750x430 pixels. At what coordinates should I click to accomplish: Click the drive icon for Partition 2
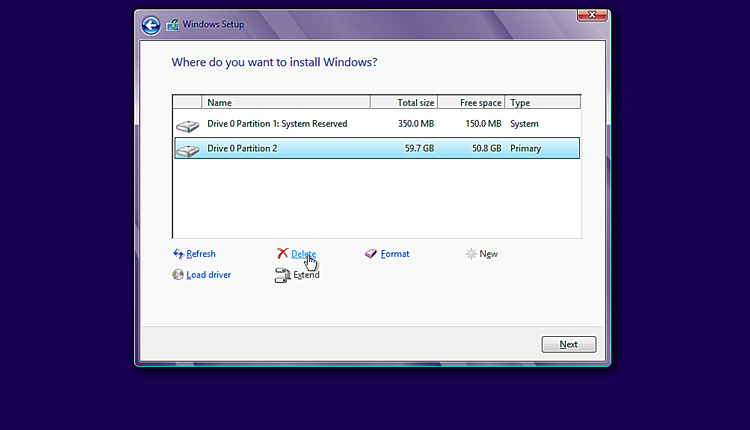click(x=188, y=151)
